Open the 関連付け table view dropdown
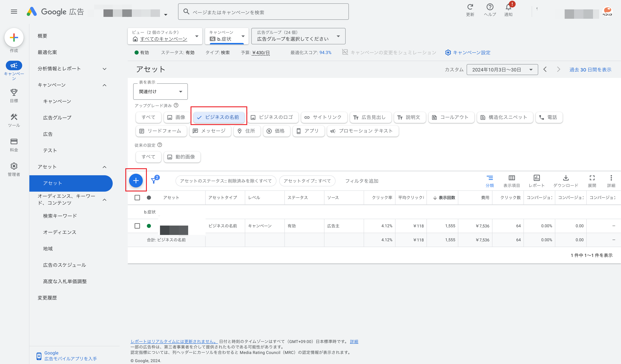 pyautogui.click(x=161, y=92)
